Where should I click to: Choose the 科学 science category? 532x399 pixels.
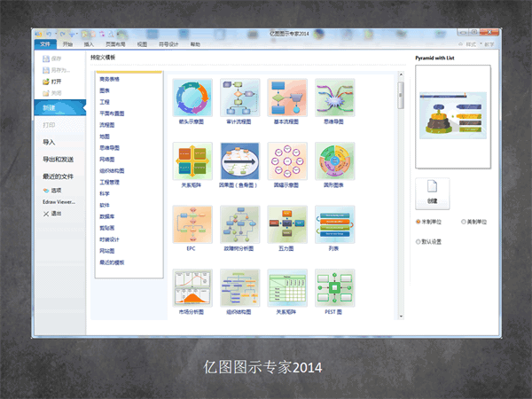[105, 193]
